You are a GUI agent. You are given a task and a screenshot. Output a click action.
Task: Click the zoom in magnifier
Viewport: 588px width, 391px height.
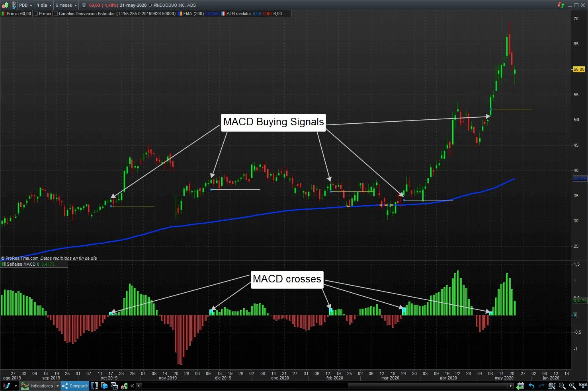572,386
